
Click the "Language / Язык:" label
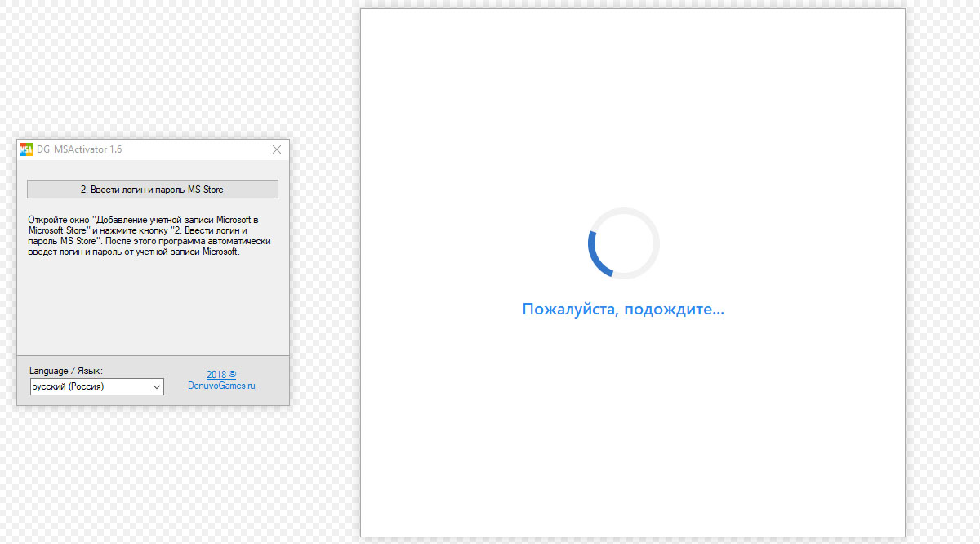66,370
